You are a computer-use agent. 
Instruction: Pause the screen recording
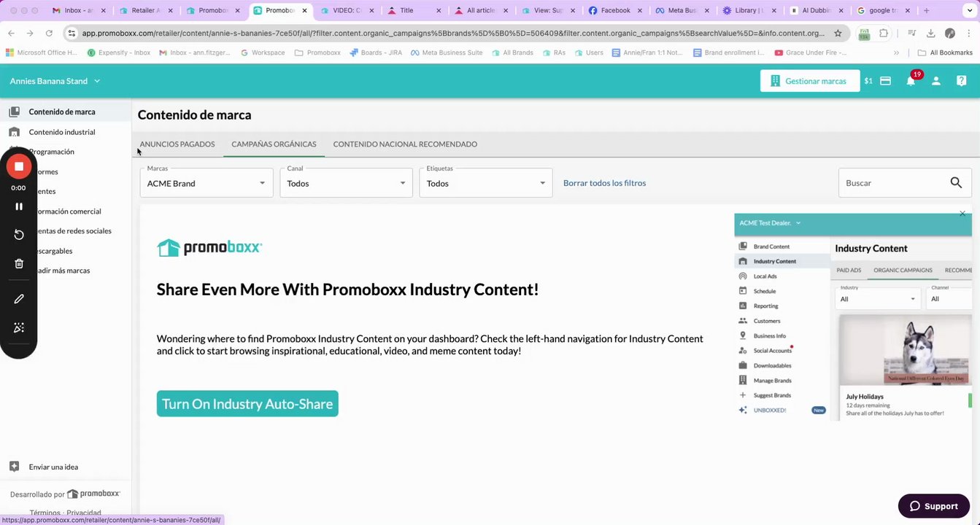tap(19, 206)
